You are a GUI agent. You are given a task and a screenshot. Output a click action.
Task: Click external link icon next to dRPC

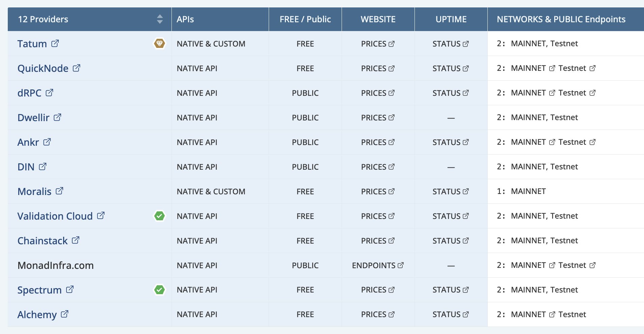(x=50, y=92)
